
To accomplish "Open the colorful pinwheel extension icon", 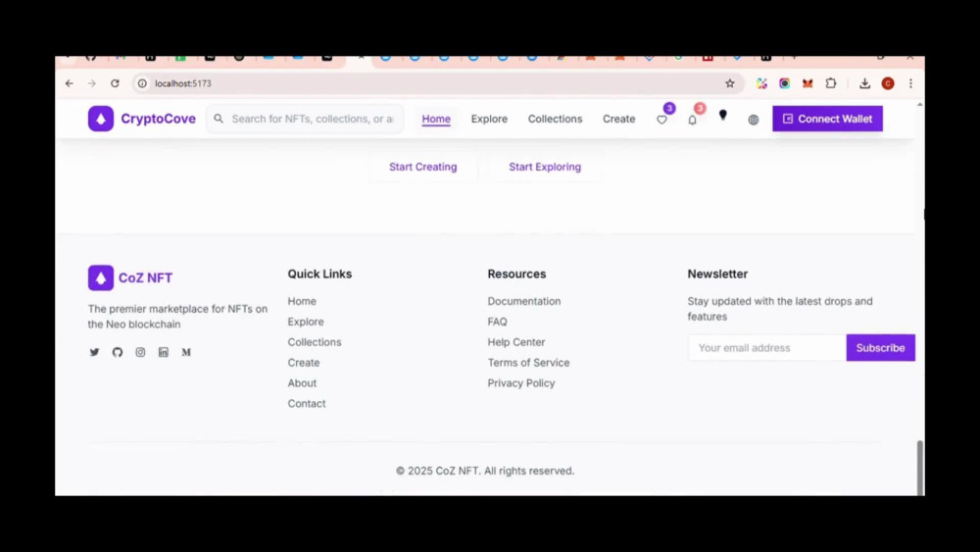I will 761,83.
